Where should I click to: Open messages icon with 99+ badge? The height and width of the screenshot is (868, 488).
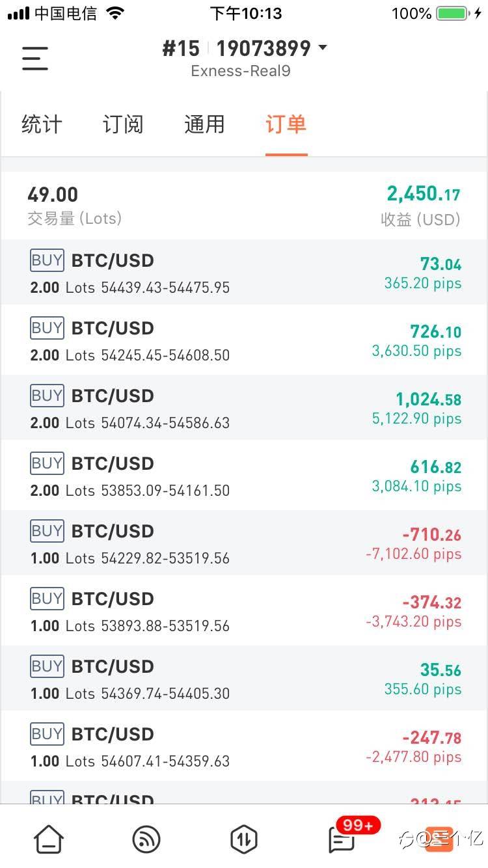click(x=342, y=839)
